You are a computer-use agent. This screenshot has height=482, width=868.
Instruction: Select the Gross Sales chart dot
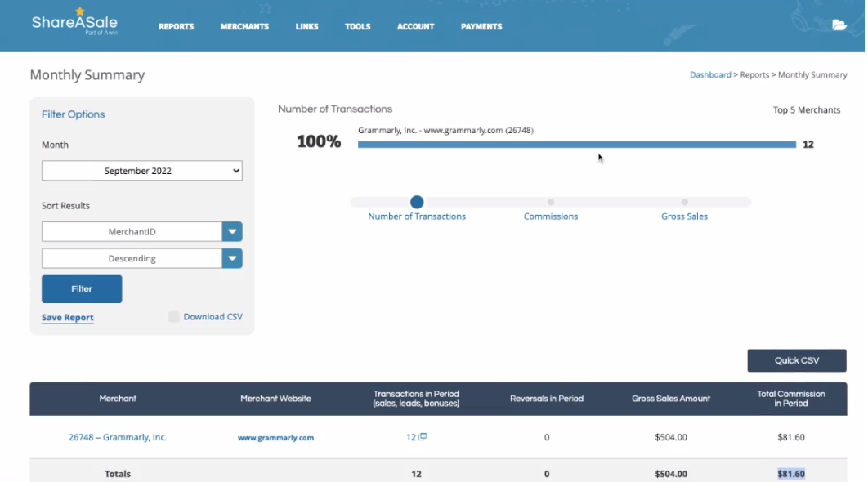tap(685, 202)
